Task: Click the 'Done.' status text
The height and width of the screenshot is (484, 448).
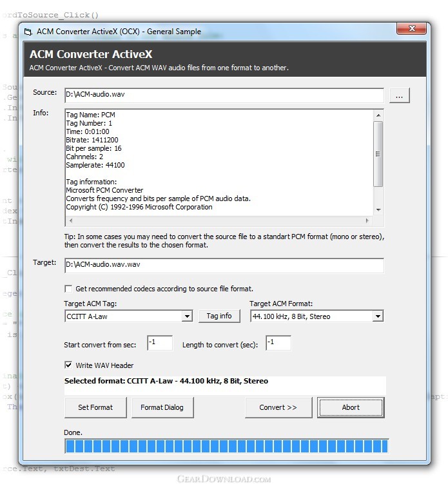Action: pos(73,432)
